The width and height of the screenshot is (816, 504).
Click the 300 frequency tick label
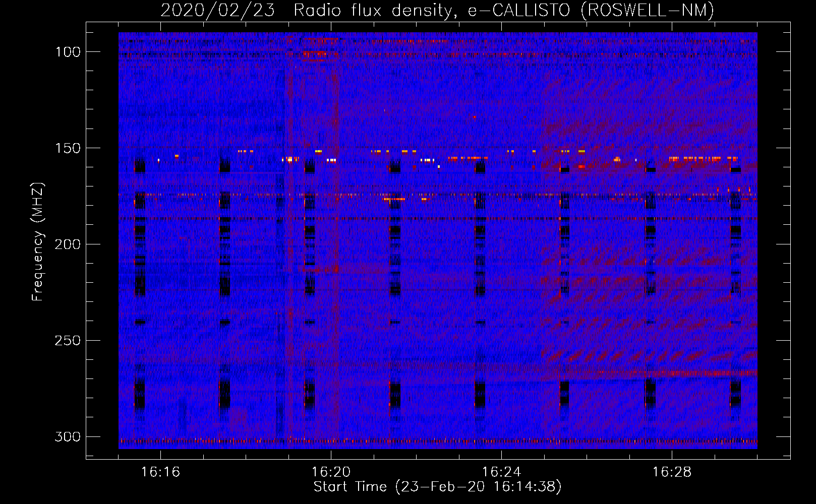pos(68,436)
